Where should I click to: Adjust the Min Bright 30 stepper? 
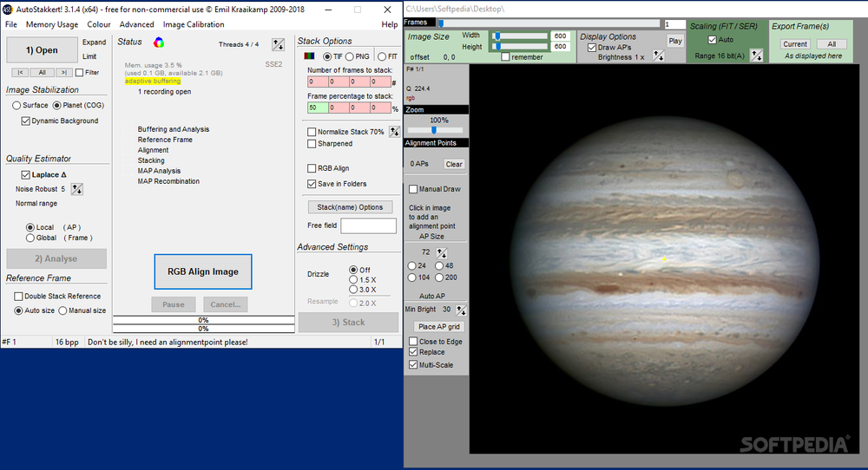click(461, 310)
